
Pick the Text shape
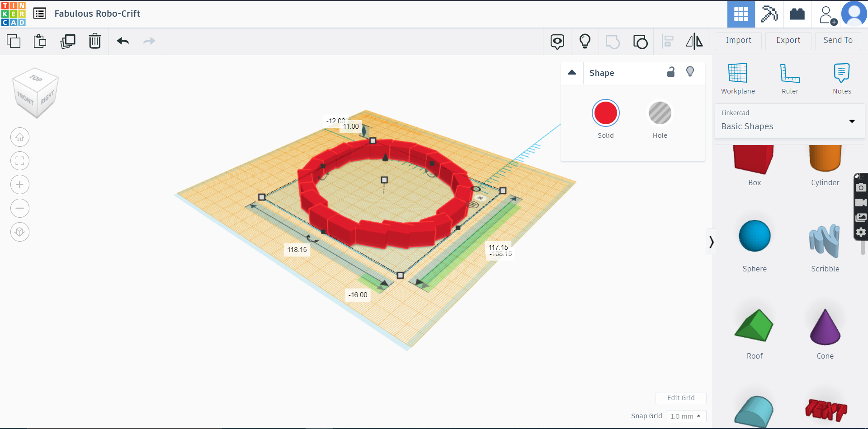(826, 410)
